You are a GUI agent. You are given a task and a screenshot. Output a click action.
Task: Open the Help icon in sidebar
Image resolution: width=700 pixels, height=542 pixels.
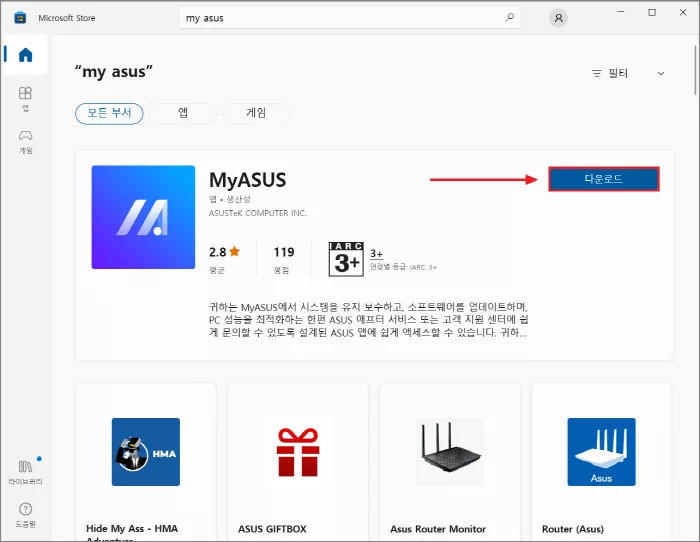pyautogui.click(x=25, y=515)
